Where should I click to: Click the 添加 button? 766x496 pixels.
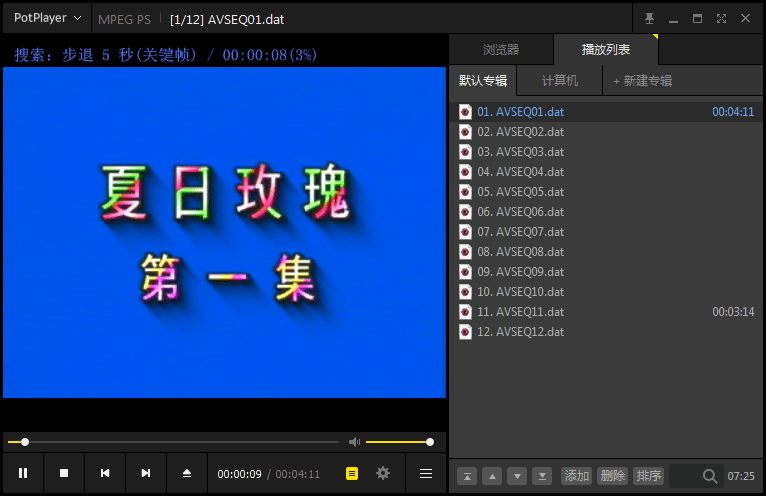pos(576,476)
